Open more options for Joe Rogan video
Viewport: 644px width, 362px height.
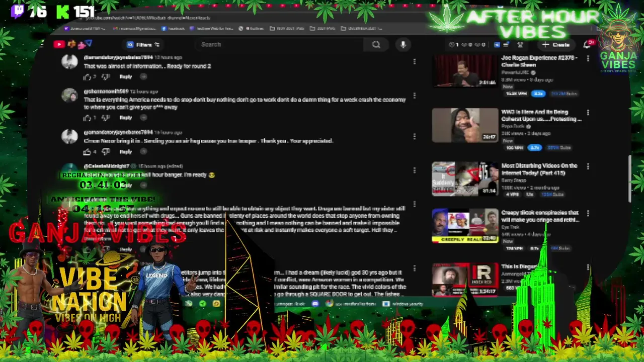click(x=588, y=59)
